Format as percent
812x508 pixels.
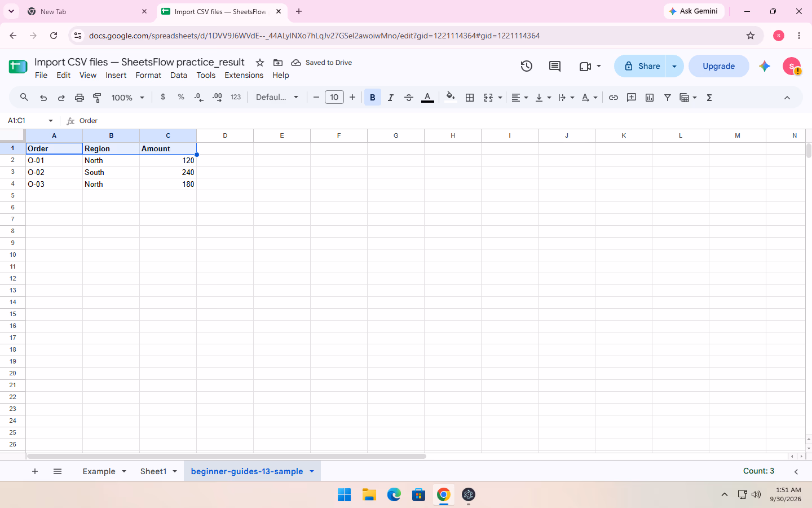pos(181,97)
